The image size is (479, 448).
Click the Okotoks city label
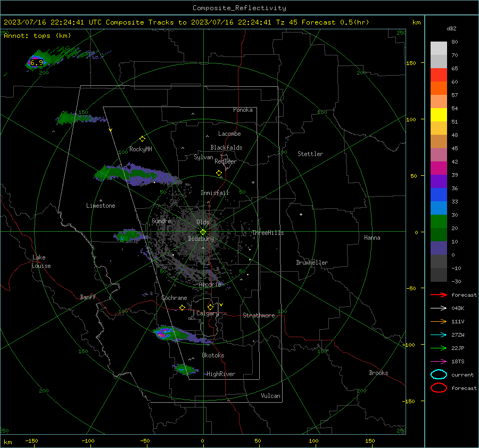(x=213, y=355)
